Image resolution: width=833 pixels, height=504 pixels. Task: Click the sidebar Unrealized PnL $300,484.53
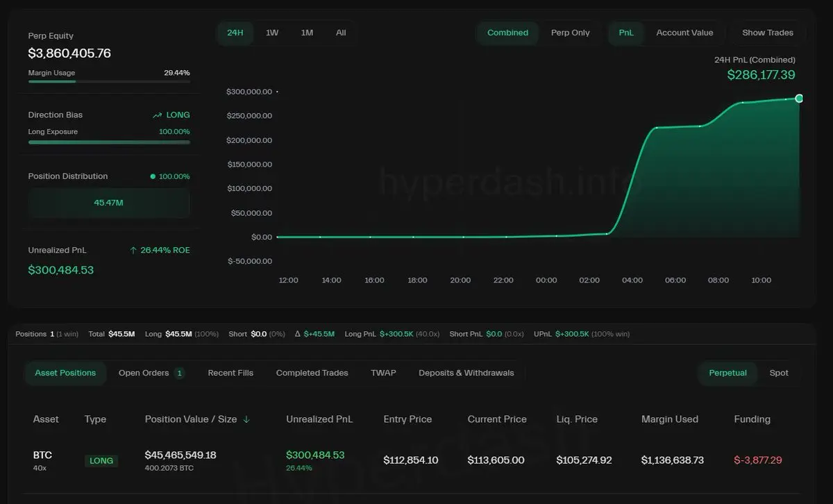click(61, 270)
